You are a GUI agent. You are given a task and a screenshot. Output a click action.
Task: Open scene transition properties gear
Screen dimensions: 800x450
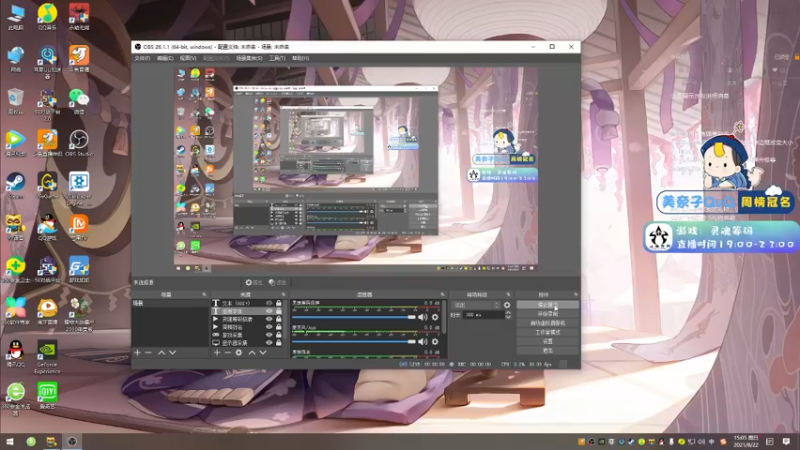point(507,305)
